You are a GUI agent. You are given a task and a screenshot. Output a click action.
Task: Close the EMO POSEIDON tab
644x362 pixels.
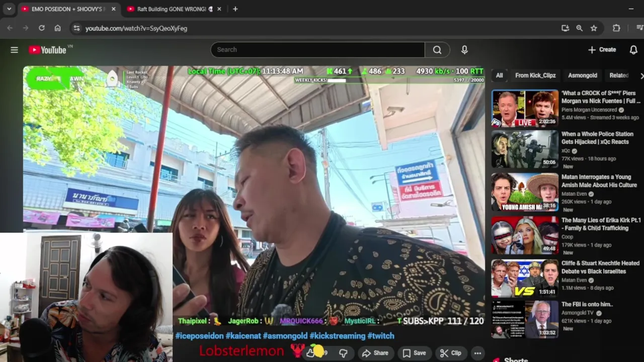click(x=113, y=9)
